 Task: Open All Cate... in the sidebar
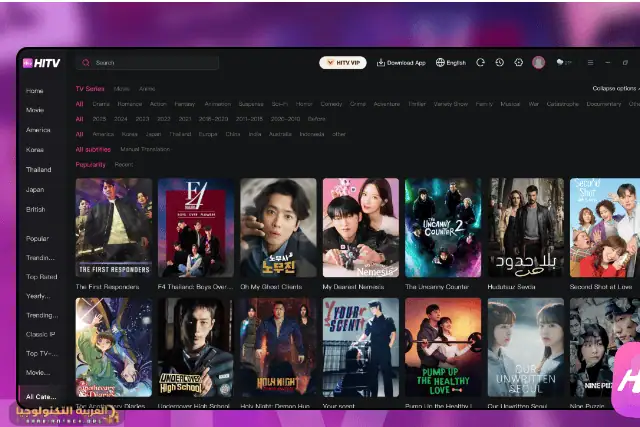point(41,396)
